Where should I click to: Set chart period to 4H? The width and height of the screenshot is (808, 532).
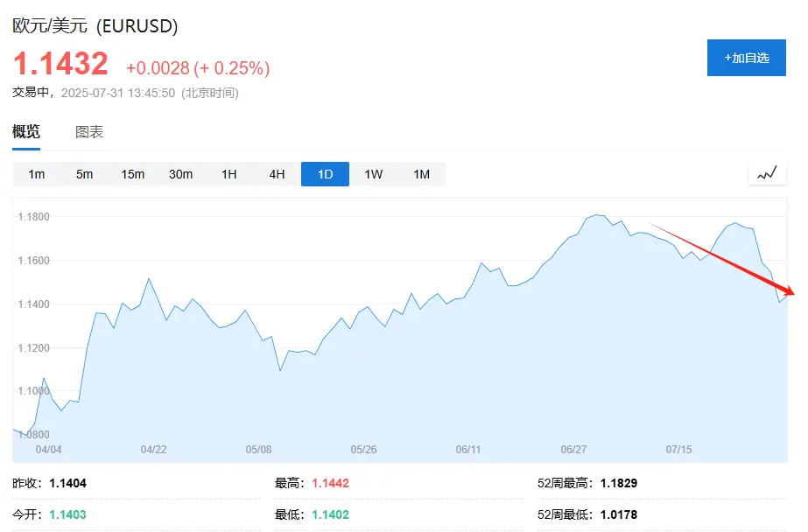pyautogui.click(x=278, y=174)
